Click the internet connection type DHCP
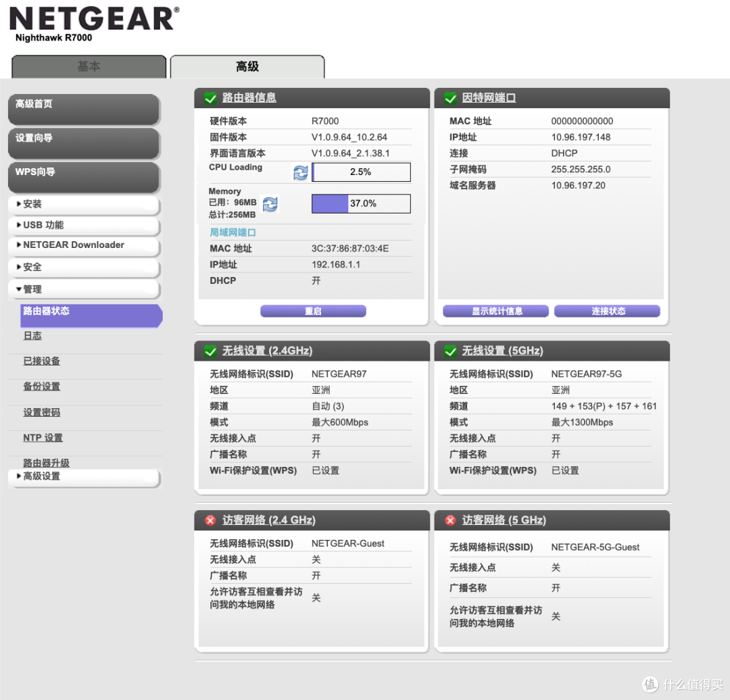Viewport: 730px width, 700px height. coord(564,153)
